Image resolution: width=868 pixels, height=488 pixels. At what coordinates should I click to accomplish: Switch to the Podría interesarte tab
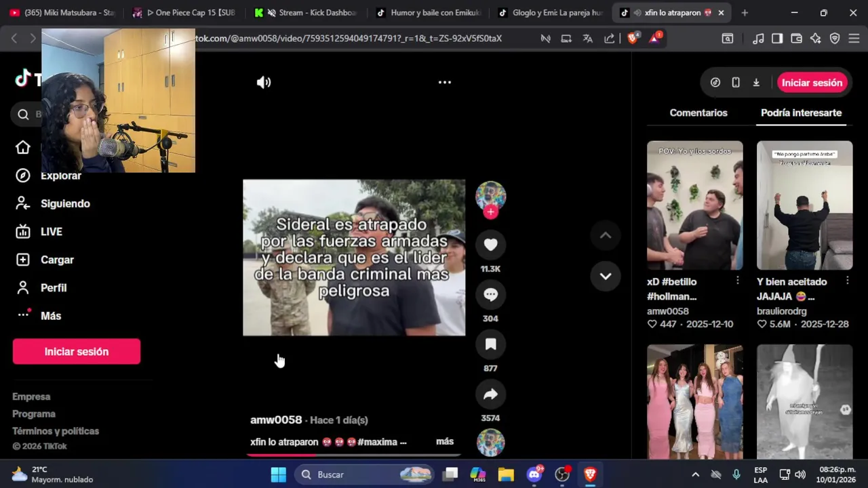pyautogui.click(x=801, y=113)
